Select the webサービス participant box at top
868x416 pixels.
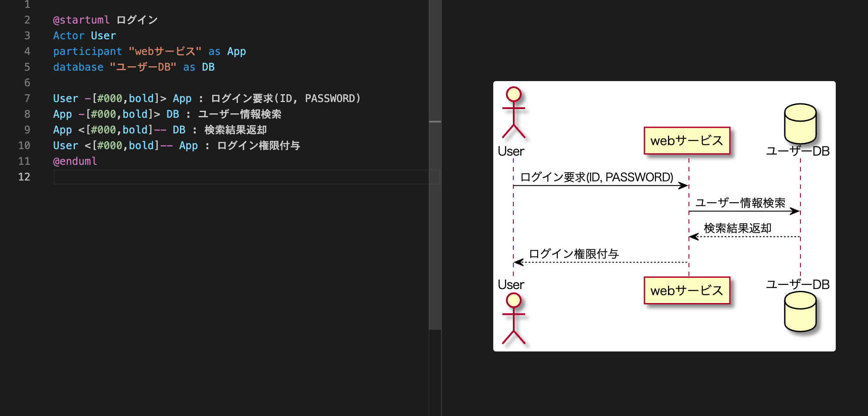[687, 140]
